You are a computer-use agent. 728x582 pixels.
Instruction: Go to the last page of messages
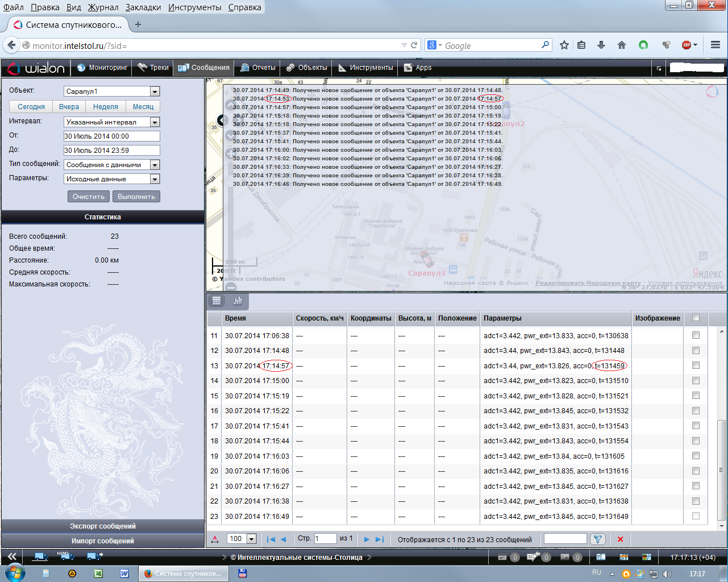(x=380, y=539)
